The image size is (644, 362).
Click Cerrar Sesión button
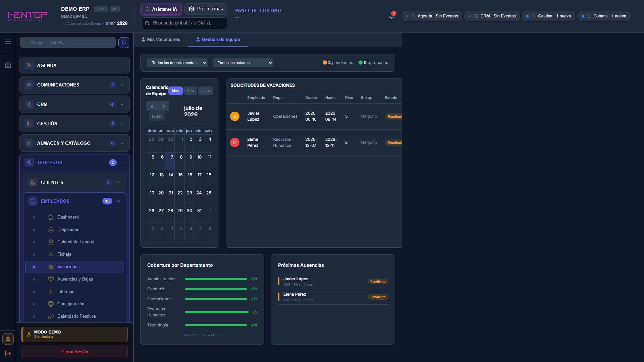pos(74,352)
